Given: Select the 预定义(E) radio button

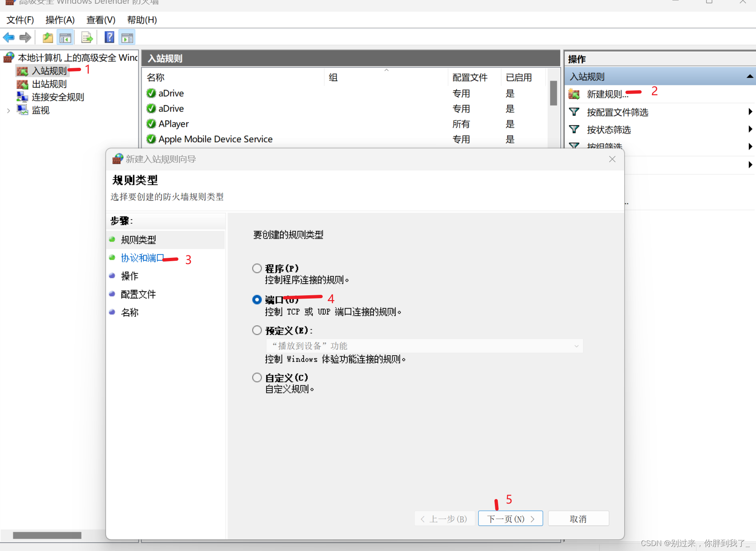Looking at the screenshot, I should pos(257,330).
